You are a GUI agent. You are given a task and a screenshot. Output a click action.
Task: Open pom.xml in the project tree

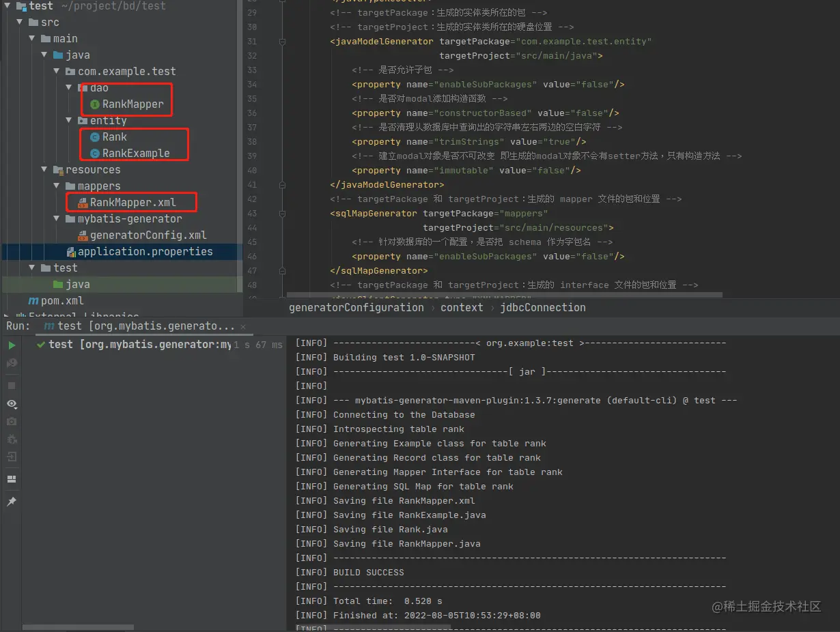62,300
